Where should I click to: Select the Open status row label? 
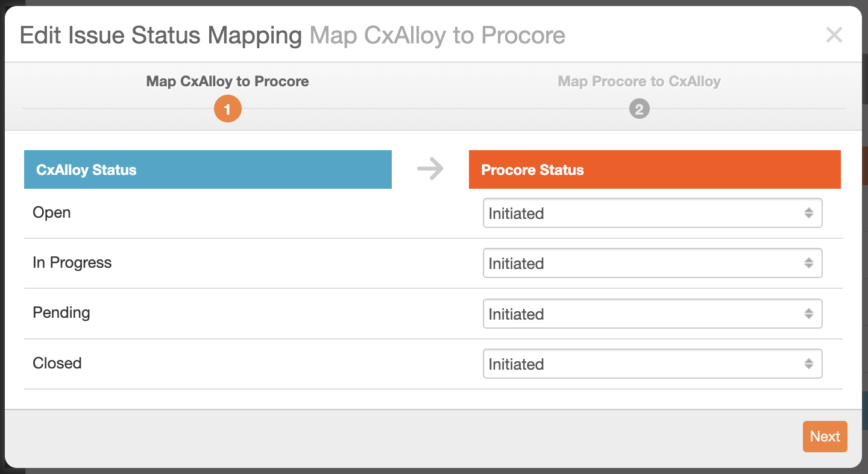52,212
